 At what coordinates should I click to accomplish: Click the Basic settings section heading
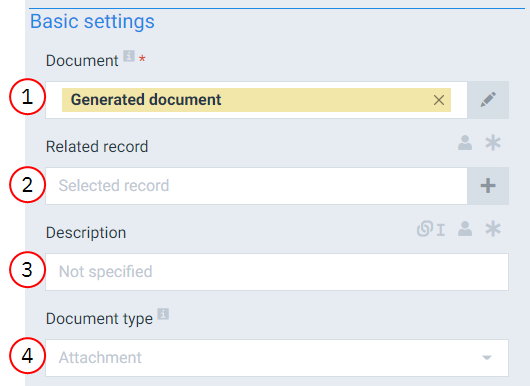92,21
